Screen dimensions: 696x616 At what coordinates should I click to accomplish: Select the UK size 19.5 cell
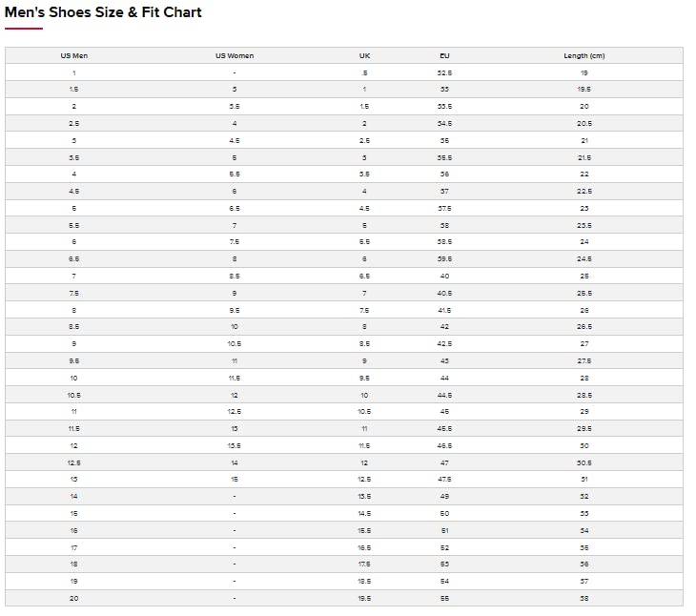click(364, 598)
